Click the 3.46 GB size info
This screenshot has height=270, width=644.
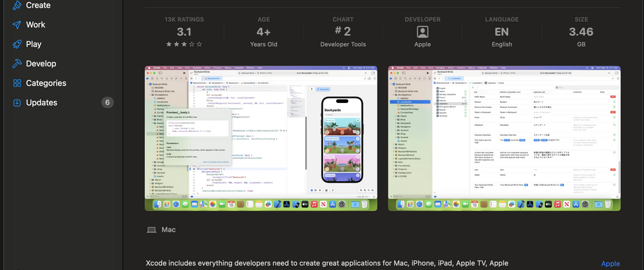pyautogui.click(x=581, y=32)
